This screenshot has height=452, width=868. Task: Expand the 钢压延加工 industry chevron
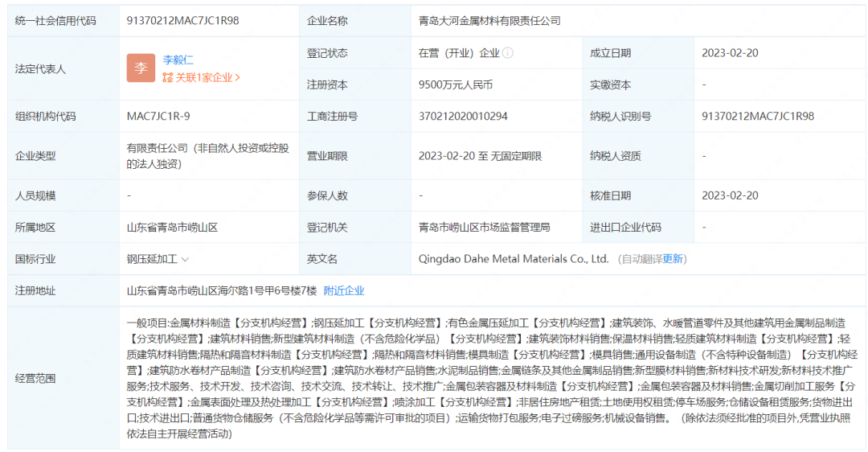(186, 259)
